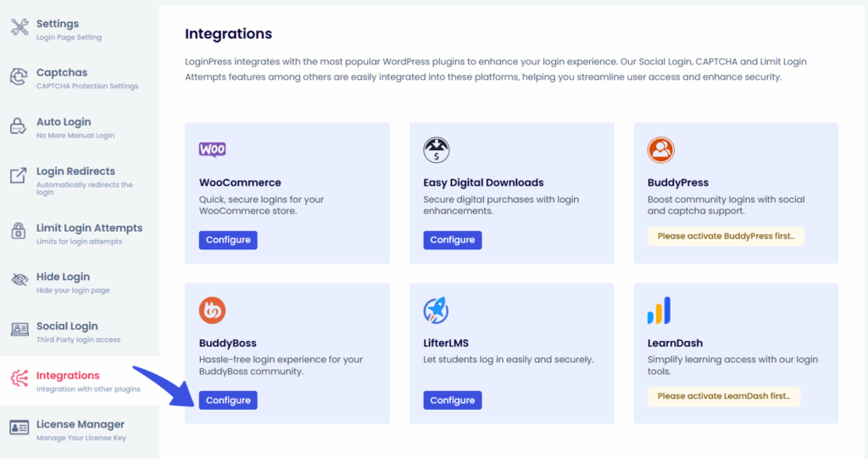Click 'Let students log in easily' description
Viewport: 868px width, 459px height.
pyautogui.click(x=509, y=360)
